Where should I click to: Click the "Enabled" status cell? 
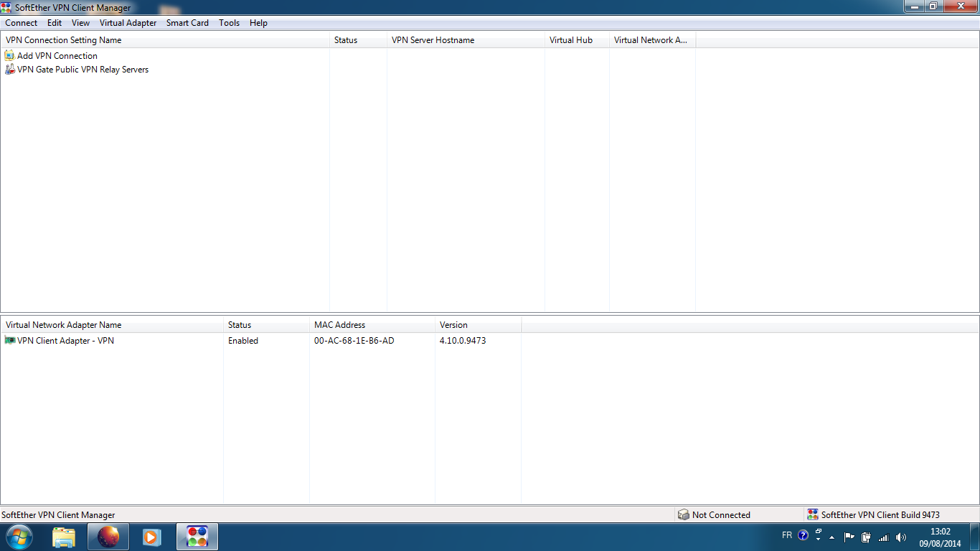click(x=243, y=341)
